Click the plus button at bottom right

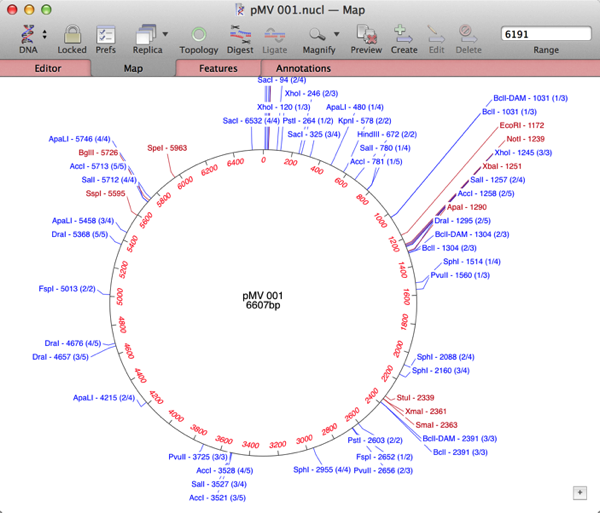coord(579,492)
